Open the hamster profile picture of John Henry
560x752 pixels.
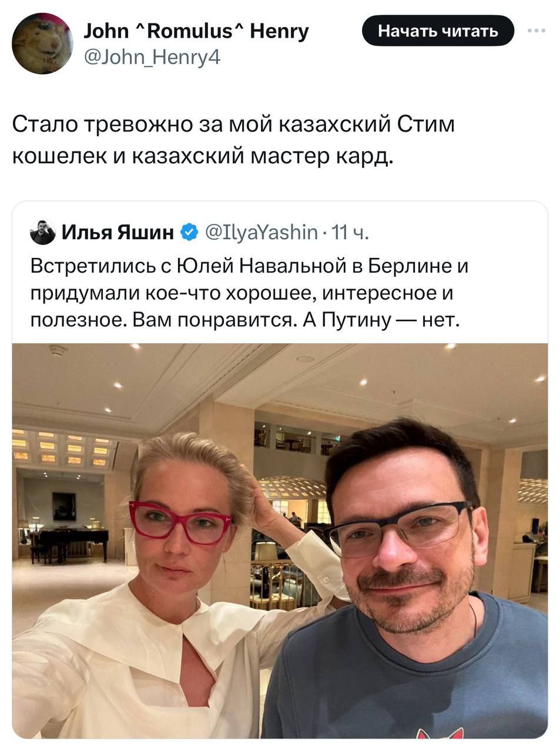click(x=42, y=43)
